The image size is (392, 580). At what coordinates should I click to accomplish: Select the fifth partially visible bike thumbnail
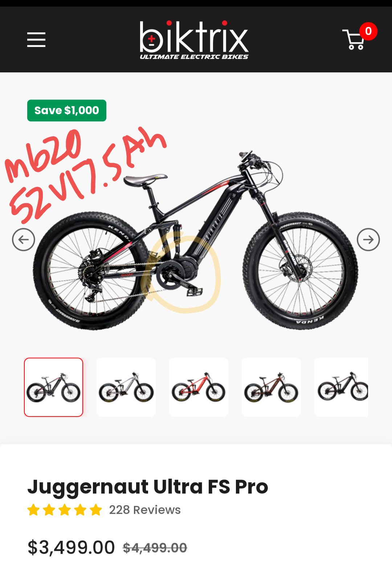point(341,387)
